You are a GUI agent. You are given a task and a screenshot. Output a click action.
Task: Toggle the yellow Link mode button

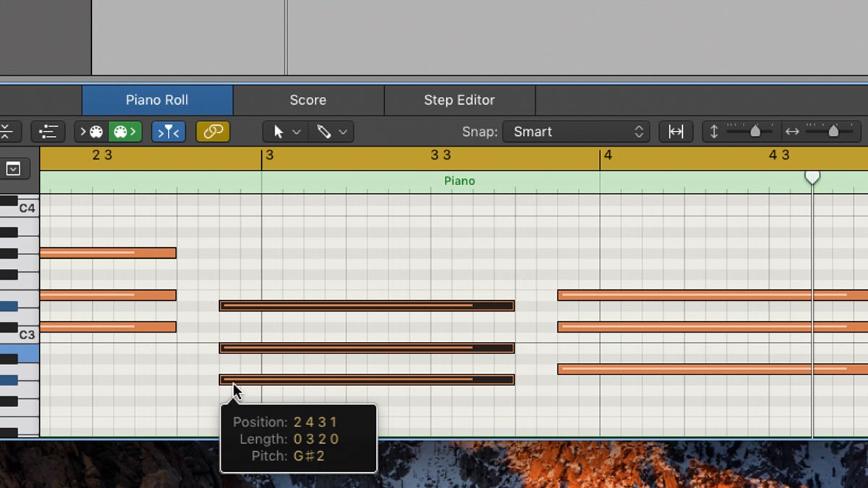pos(213,132)
